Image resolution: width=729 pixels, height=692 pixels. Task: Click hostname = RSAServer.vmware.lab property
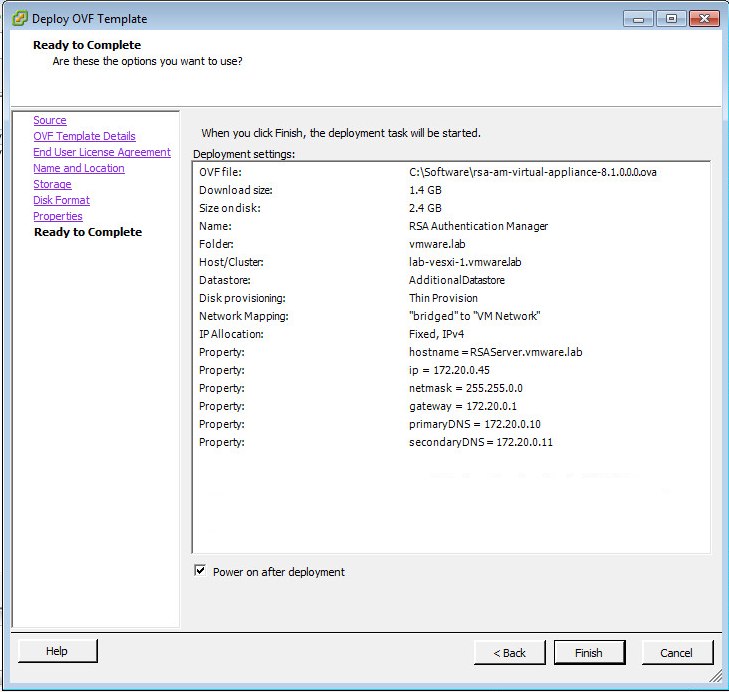(495, 352)
